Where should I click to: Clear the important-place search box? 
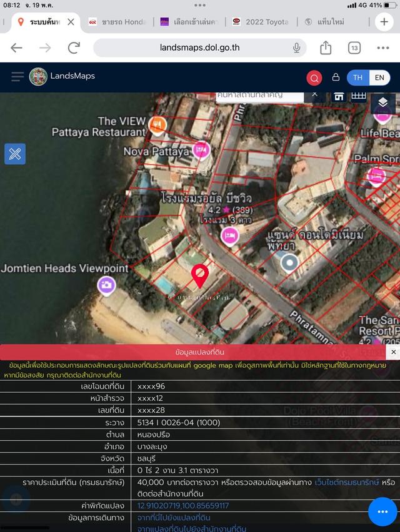point(315,94)
